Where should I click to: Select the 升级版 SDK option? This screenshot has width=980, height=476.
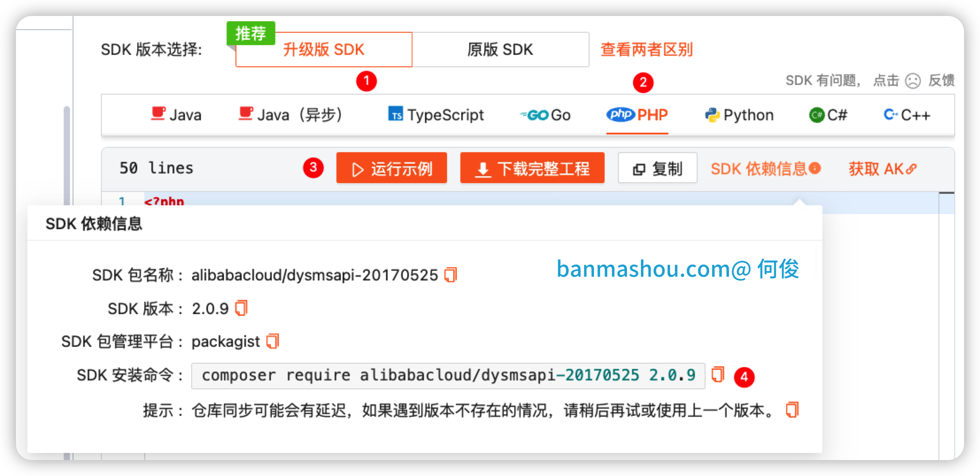[324, 50]
